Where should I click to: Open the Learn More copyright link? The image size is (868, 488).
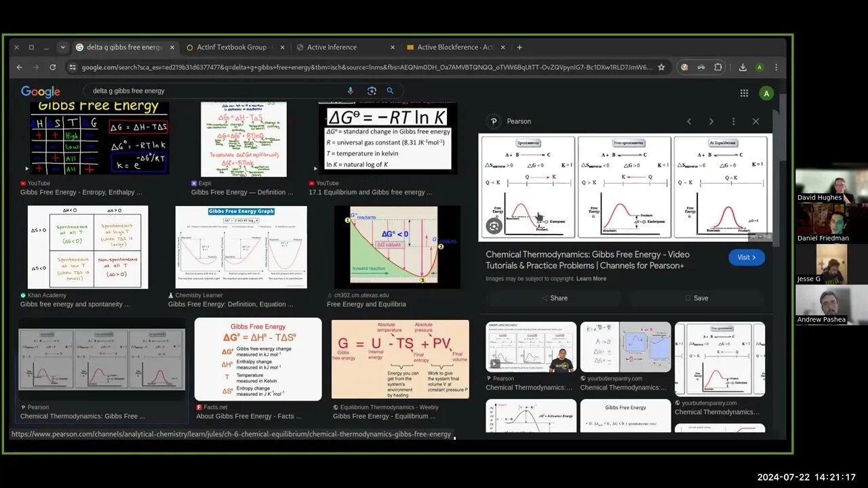(591, 279)
